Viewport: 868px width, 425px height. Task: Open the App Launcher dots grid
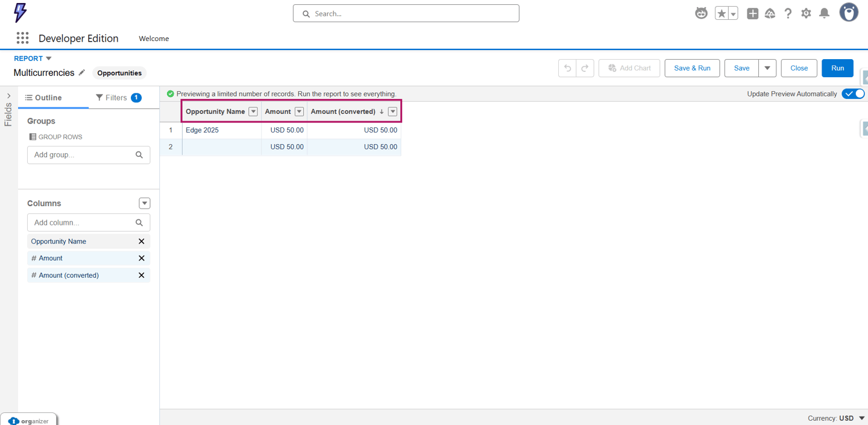point(22,38)
